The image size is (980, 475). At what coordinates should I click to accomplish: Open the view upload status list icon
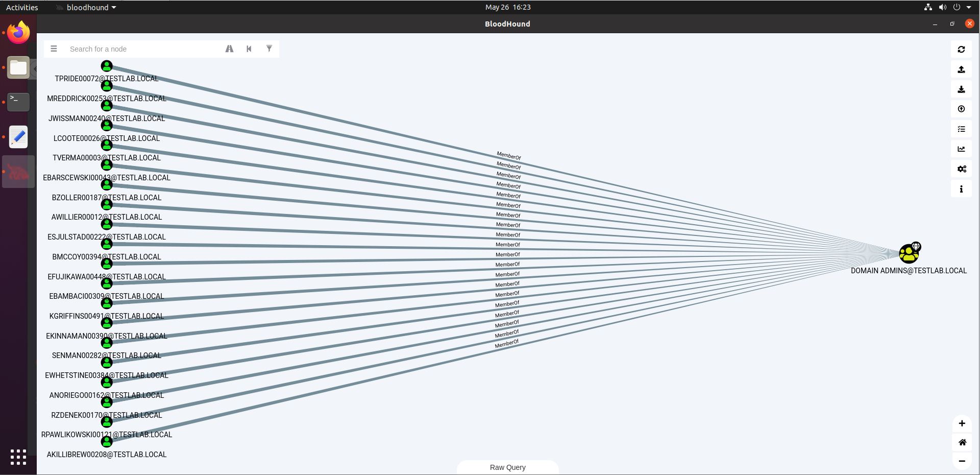pos(961,129)
